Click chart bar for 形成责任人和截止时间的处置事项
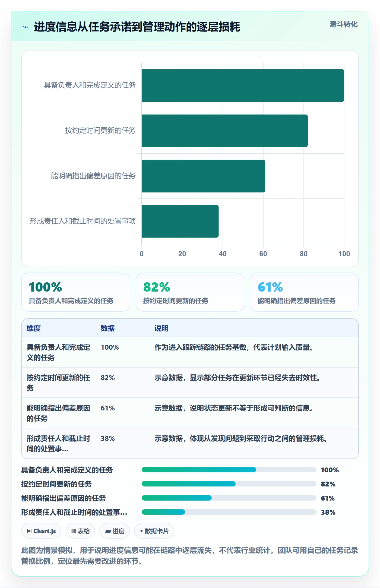The width and height of the screenshot is (380, 588). (180, 221)
